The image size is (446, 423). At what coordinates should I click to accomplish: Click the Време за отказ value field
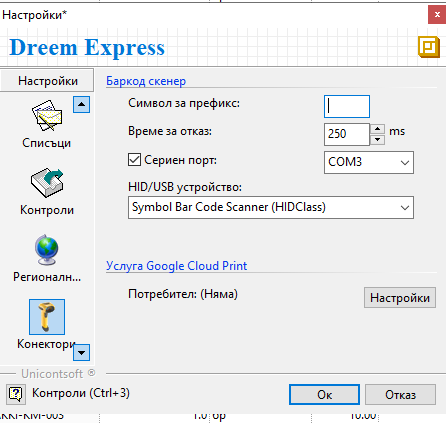pos(347,134)
